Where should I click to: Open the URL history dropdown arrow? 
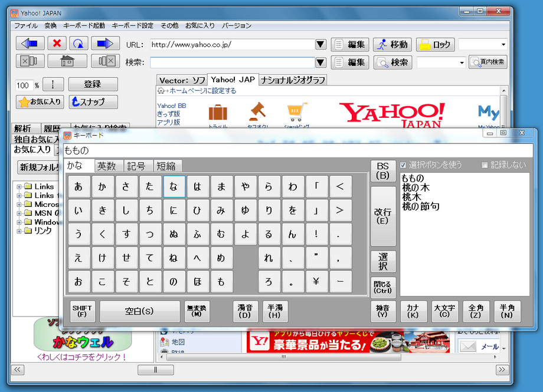tap(320, 44)
